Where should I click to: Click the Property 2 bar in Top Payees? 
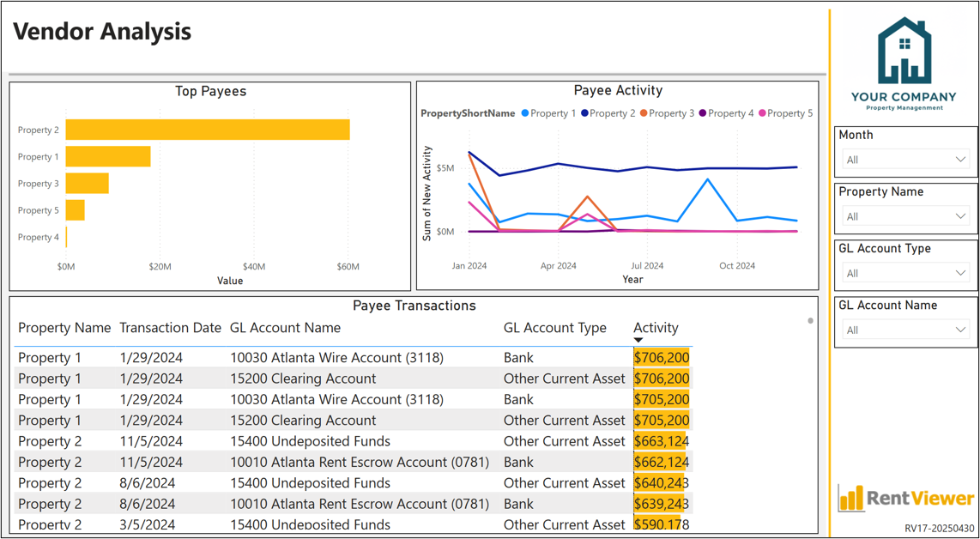click(x=208, y=130)
